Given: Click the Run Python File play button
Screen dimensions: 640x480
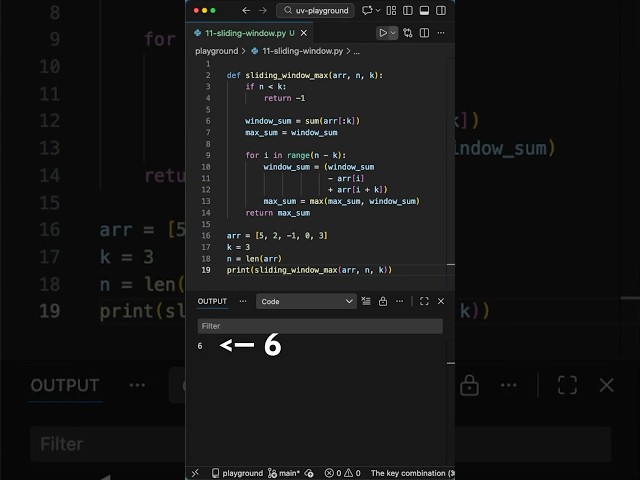Looking at the screenshot, I should (x=382, y=33).
